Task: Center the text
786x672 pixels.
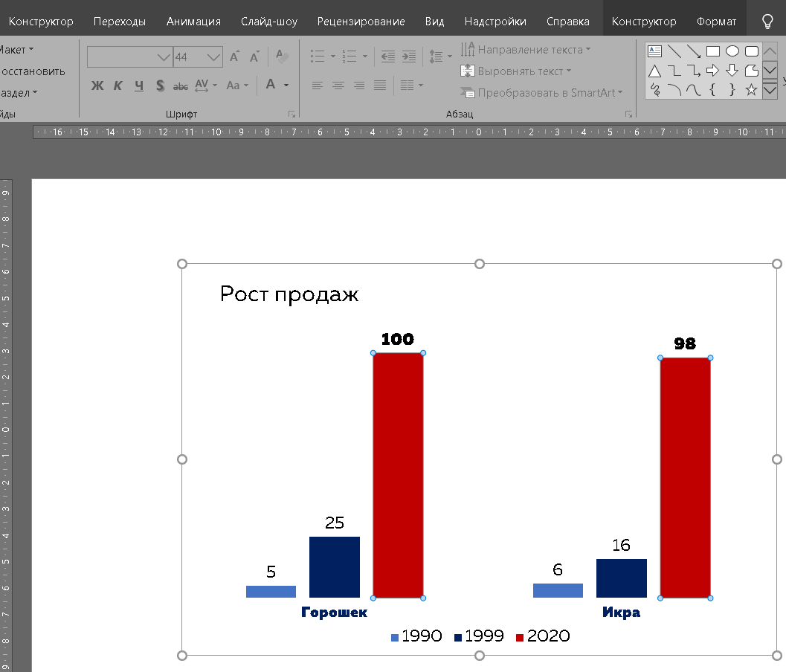Action: pos(338,85)
